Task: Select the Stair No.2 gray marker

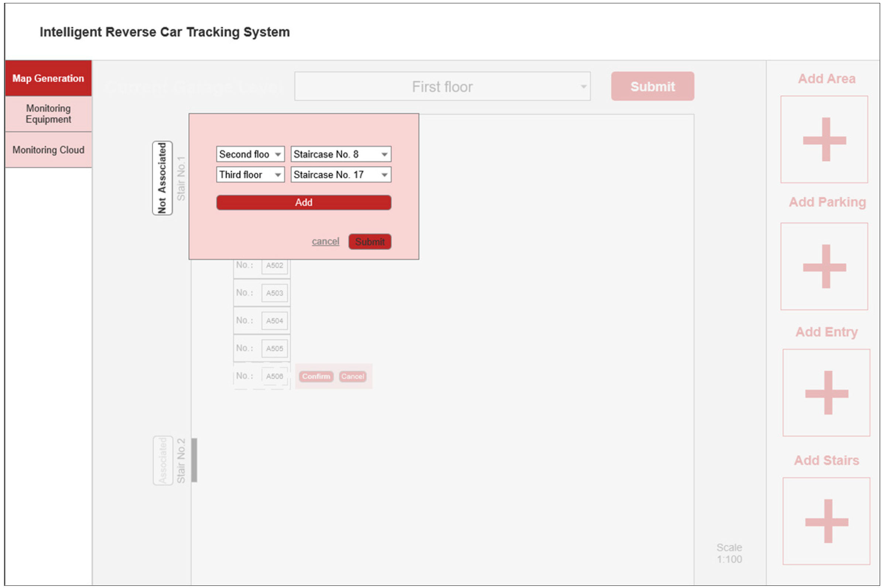Action: (x=194, y=460)
